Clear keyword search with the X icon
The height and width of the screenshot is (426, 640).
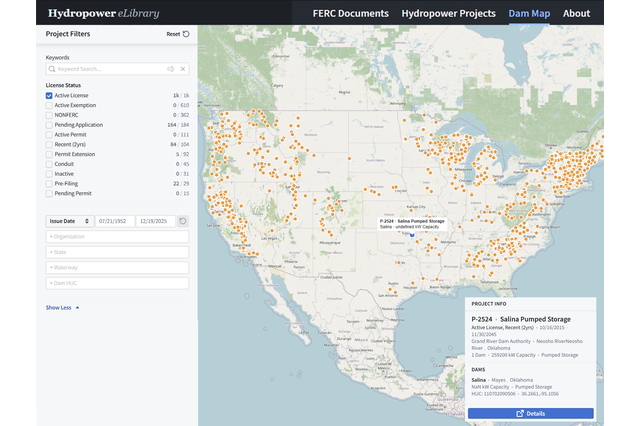[x=183, y=69]
